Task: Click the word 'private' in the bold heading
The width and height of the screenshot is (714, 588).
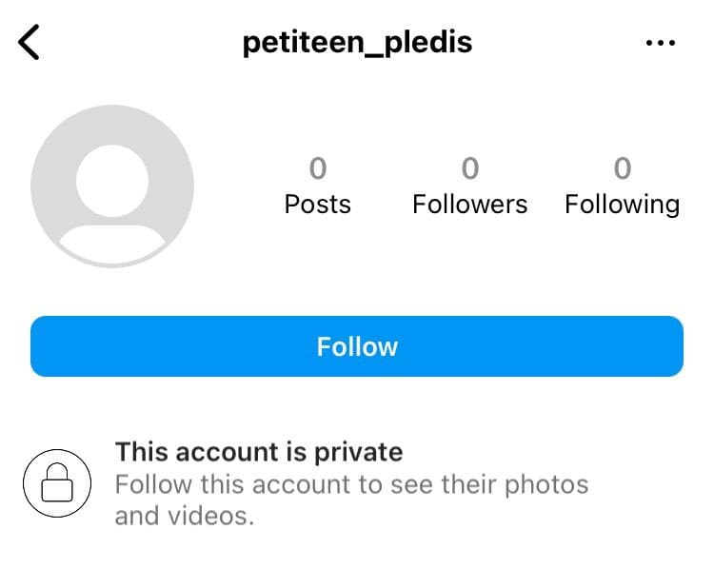Action: 359,454
